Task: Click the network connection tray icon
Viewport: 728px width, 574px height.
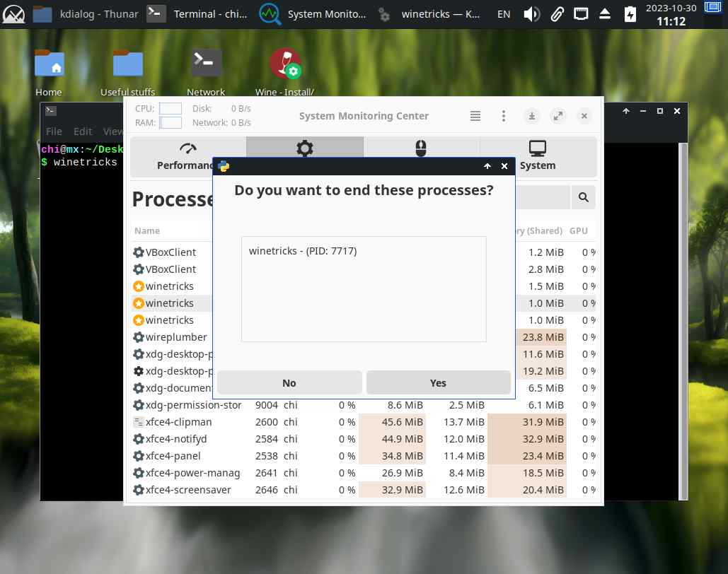Action: (580, 14)
